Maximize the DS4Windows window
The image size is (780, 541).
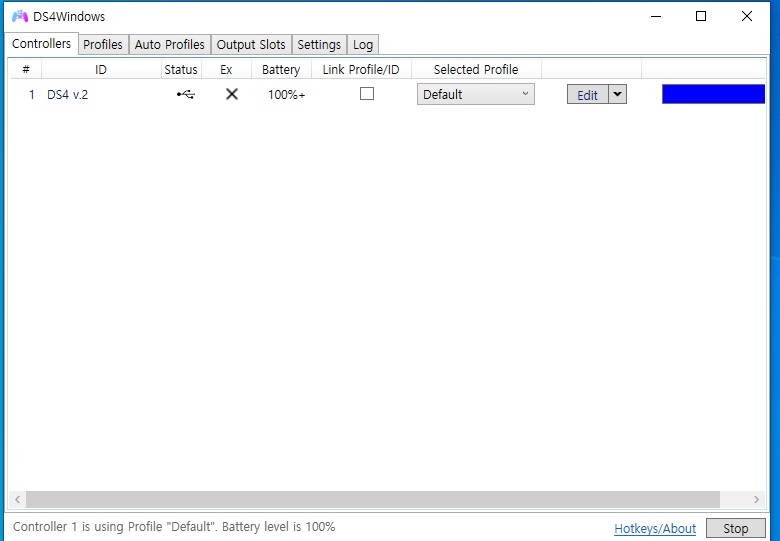pos(701,16)
